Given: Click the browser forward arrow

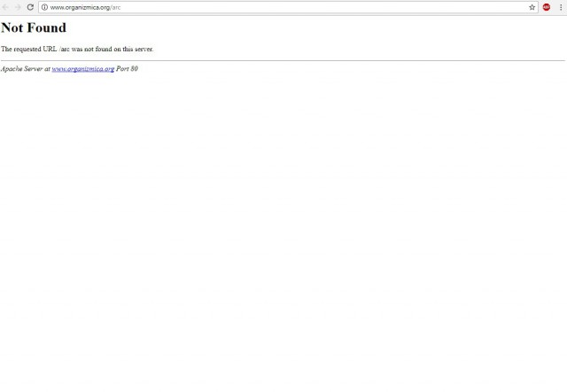Looking at the screenshot, I should click(18, 7).
